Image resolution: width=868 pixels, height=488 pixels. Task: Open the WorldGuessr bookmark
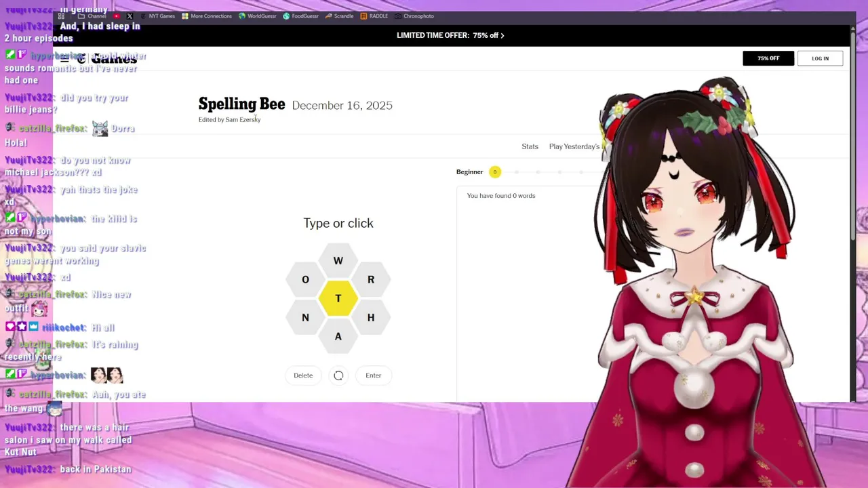tap(257, 16)
